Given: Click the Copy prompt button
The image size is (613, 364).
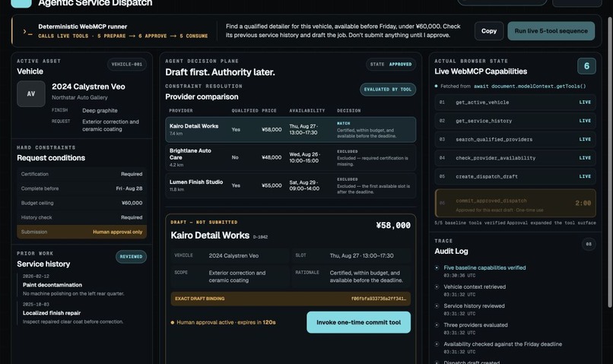Looking at the screenshot, I should [x=489, y=31].
